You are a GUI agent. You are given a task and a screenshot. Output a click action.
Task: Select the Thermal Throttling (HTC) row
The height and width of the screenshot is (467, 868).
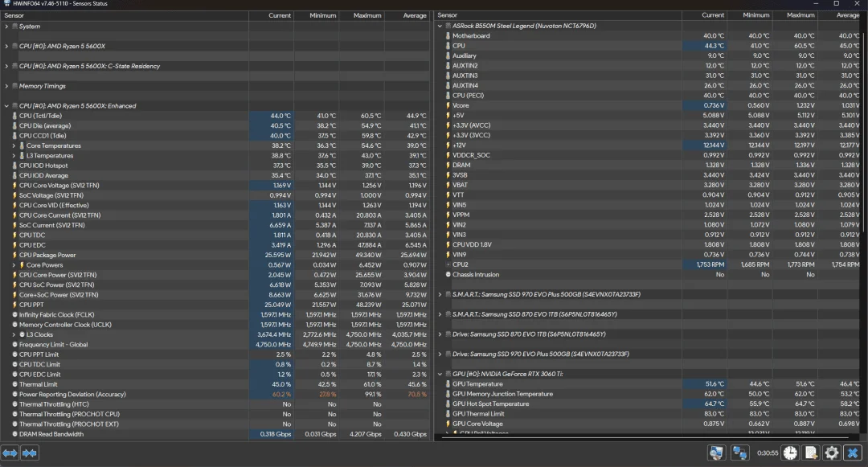pos(215,404)
